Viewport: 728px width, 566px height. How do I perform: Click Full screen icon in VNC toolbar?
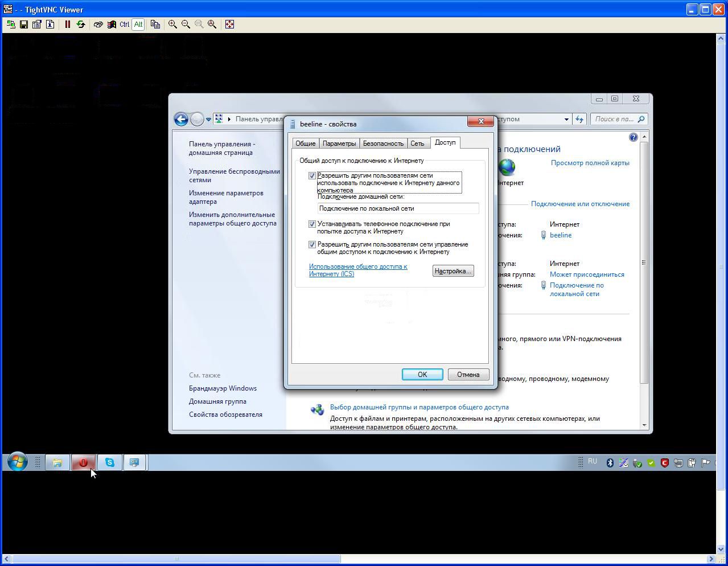click(x=229, y=24)
